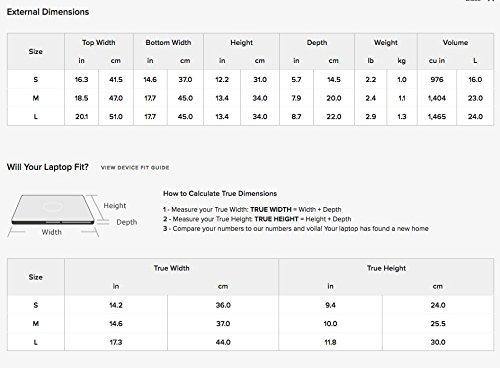The width and height of the screenshot is (500, 368).
Task: Click How to Calculate True Dimensions heading
Action: pos(220,193)
